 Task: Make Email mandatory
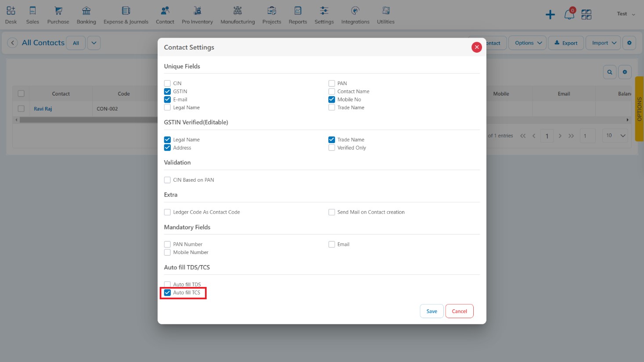[331, 244]
